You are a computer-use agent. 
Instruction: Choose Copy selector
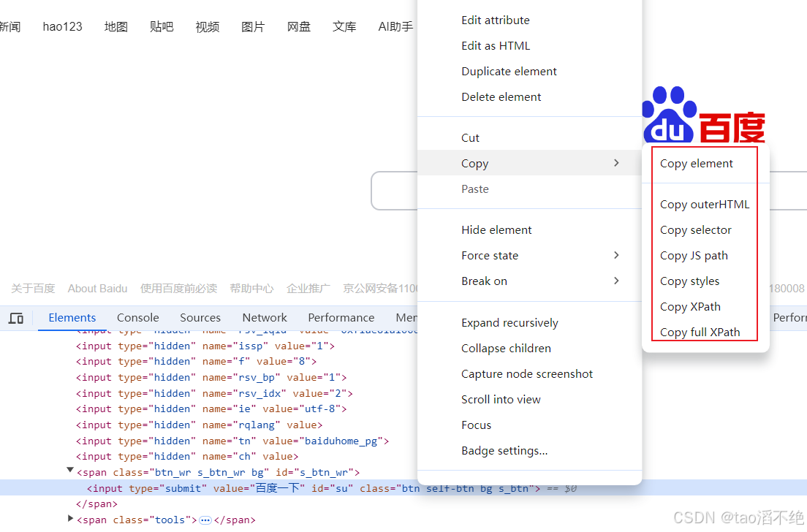[695, 230]
